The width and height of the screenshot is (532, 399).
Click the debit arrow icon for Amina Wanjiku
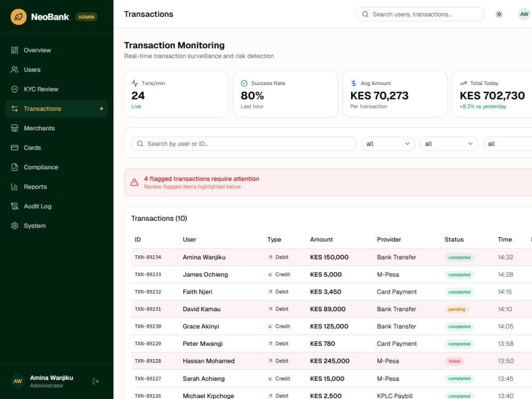pyautogui.click(x=270, y=257)
